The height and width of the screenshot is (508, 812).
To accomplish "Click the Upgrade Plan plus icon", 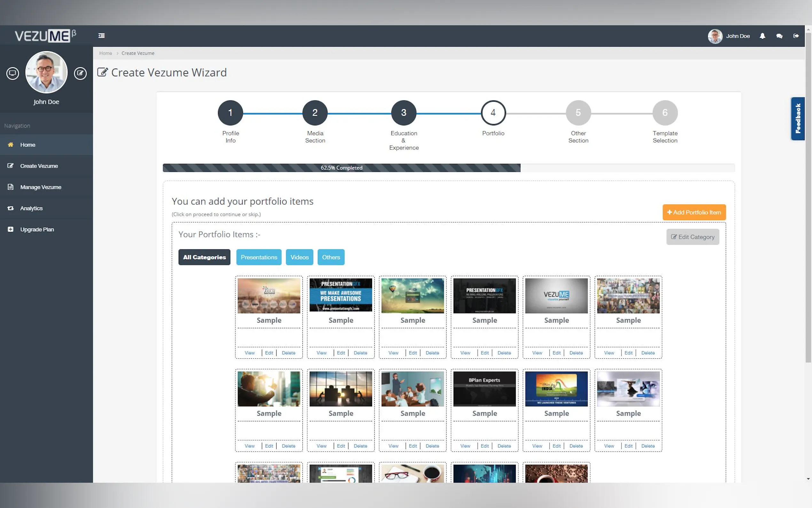I will tap(11, 229).
